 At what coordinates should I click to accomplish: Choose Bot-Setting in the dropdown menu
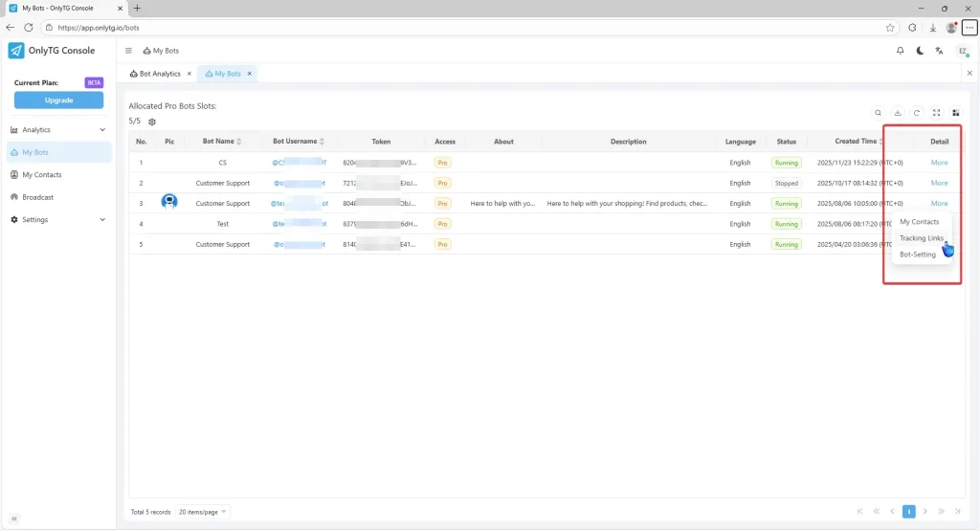click(917, 254)
